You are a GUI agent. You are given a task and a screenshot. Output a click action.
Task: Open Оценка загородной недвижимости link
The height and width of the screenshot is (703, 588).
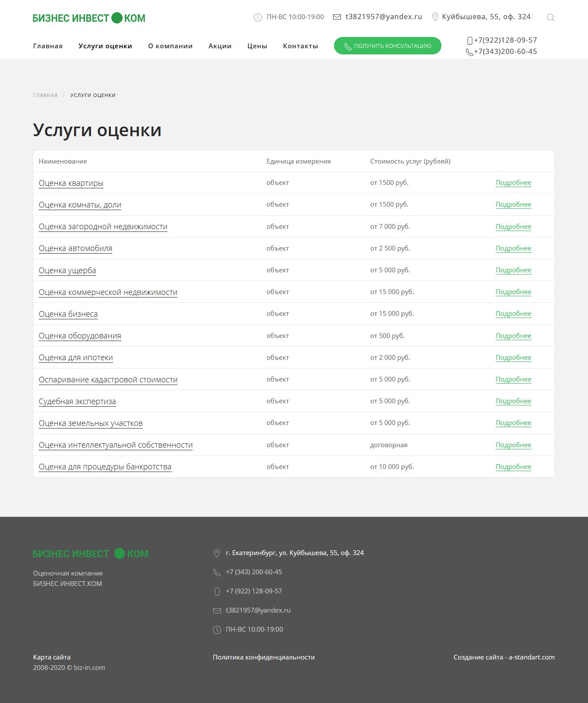[103, 227]
